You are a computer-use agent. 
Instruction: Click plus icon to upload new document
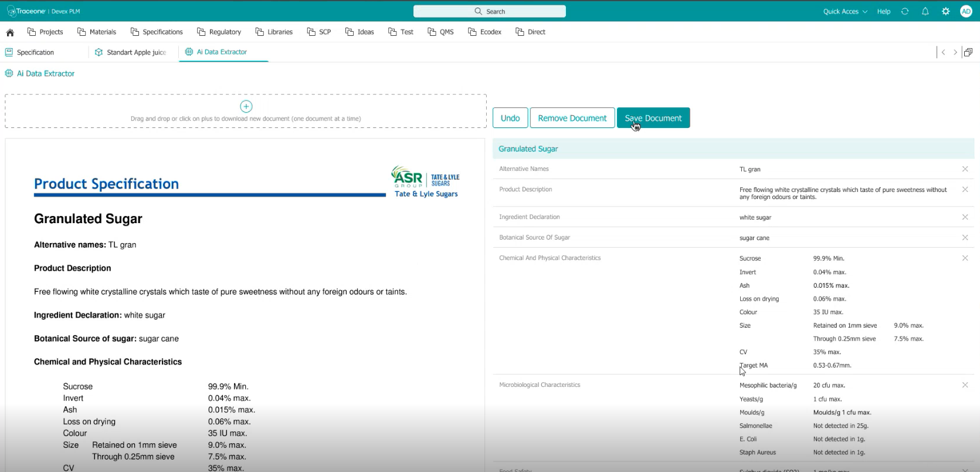pyautogui.click(x=246, y=106)
